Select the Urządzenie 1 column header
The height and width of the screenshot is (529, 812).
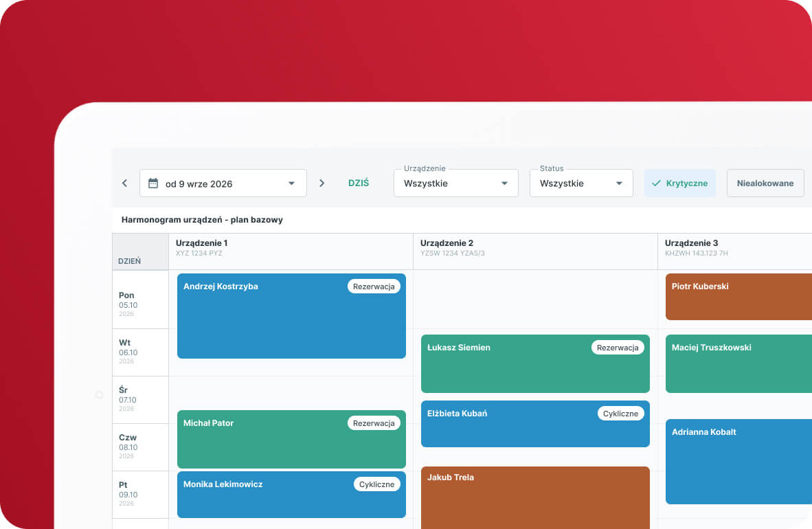[291, 251]
